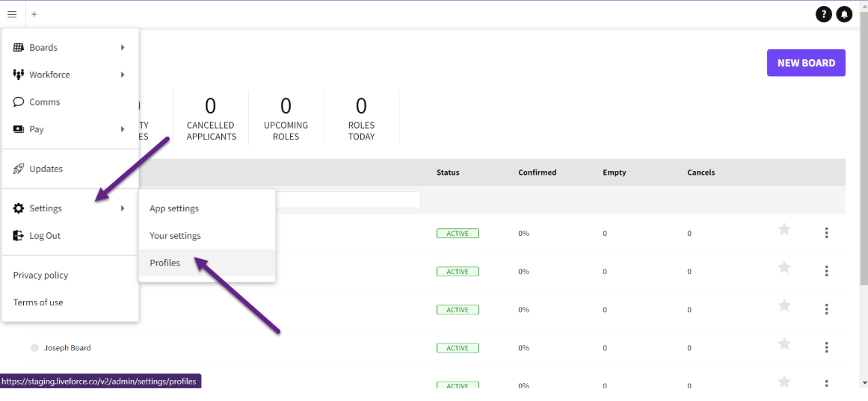Screen dimensions: 868x401
Task: Open the Terms of use link
Action: point(38,302)
